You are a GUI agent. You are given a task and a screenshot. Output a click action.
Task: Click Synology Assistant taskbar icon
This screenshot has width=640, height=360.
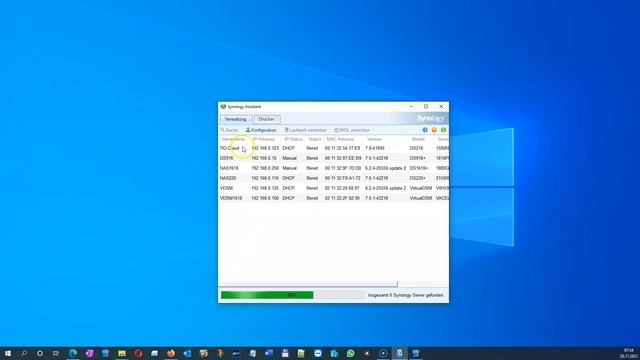click(x=399, y=353)
